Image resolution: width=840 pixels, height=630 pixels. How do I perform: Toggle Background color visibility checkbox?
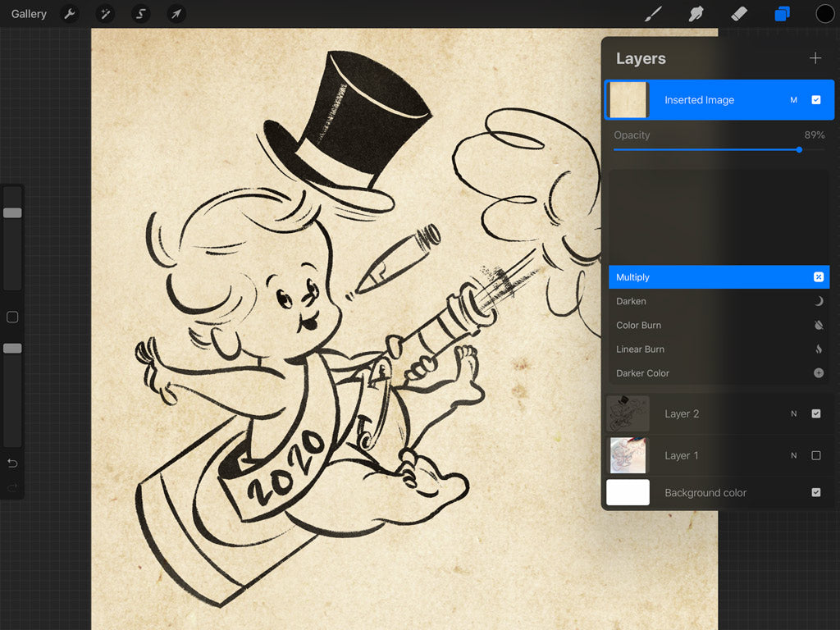pos(815,493)
